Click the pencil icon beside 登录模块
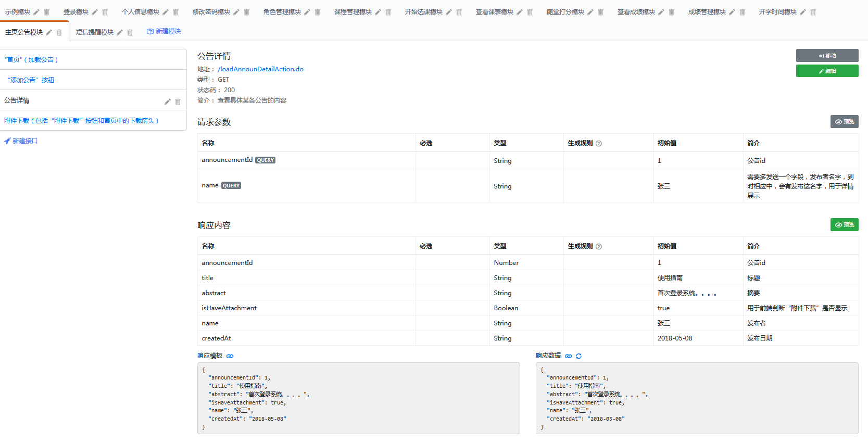Viewport: 868px width, 443px height. 95,12
